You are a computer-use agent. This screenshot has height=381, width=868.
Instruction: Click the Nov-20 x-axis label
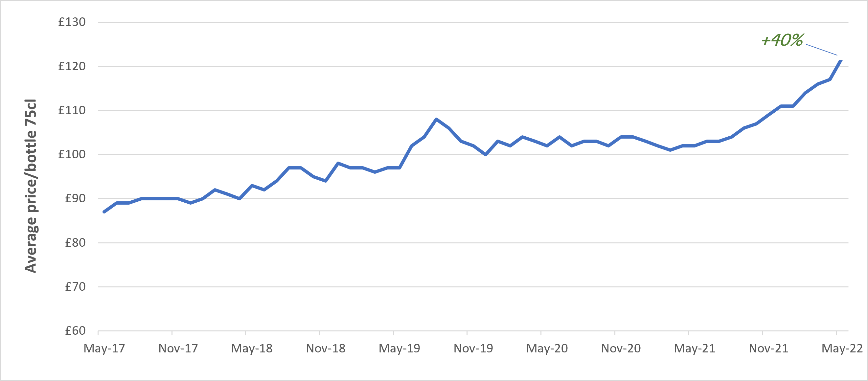[621, 349]
